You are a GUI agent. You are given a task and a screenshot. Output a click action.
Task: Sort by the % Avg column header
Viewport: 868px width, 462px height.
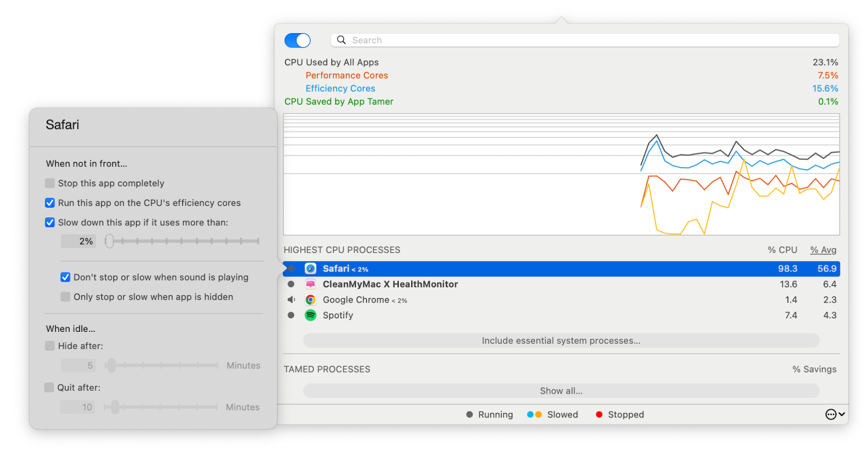tap(823, 250)
